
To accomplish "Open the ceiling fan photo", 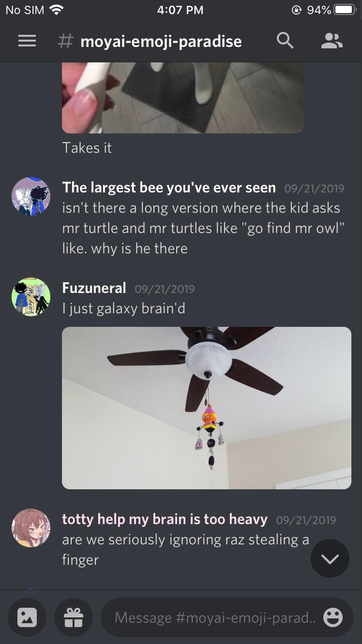I will (x=207, y=408).
